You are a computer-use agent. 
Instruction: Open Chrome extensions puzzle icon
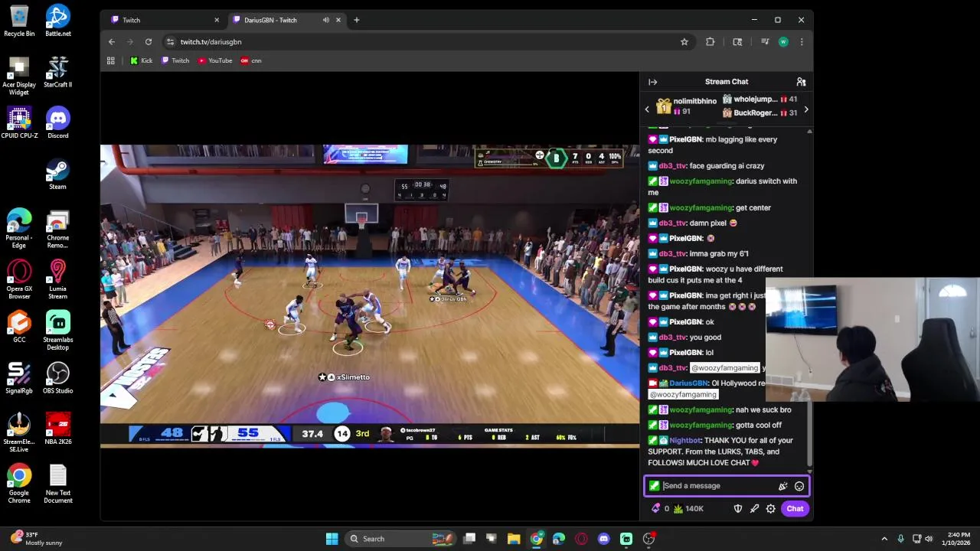(710, 42)
